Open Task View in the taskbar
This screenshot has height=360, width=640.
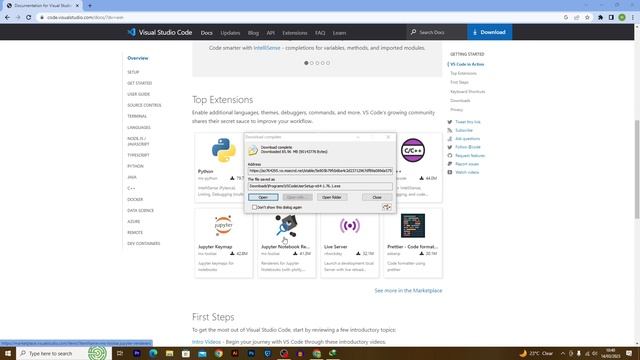[120, 353]
